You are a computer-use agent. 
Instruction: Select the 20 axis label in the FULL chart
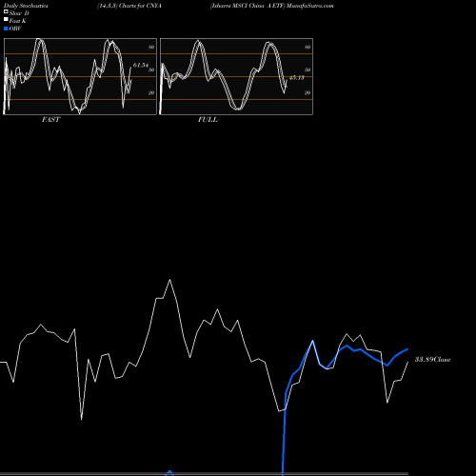307,92
